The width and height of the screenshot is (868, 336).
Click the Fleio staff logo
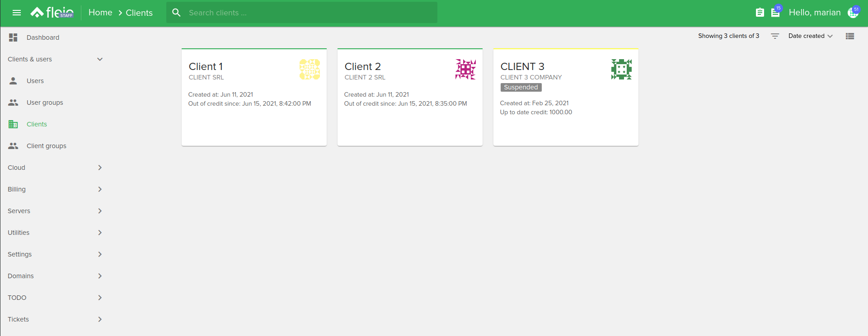tap(52, 13)
